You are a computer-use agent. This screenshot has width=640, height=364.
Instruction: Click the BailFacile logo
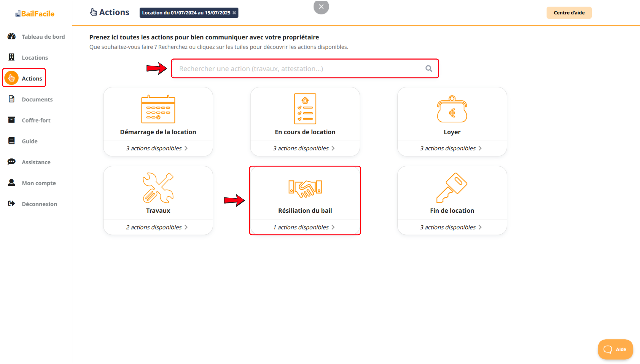[35, 13]
